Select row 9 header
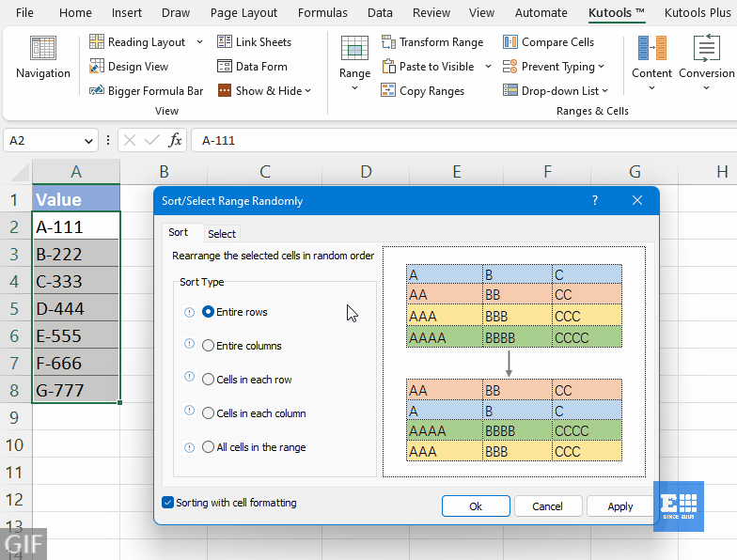 pyautogui.click(x=15, y=417)
